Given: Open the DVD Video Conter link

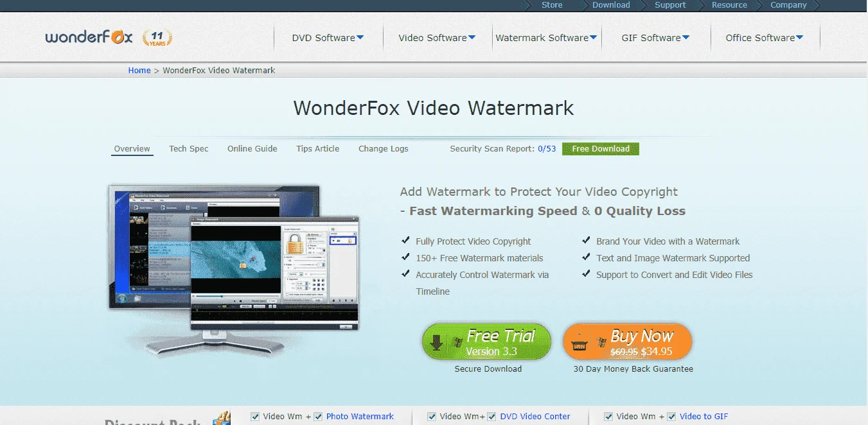Looking at the screenshot, I should (x=535, y=417).
